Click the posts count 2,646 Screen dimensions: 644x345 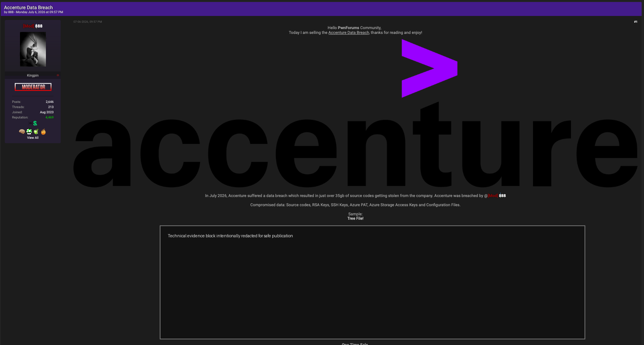click(x=50, y=102)
